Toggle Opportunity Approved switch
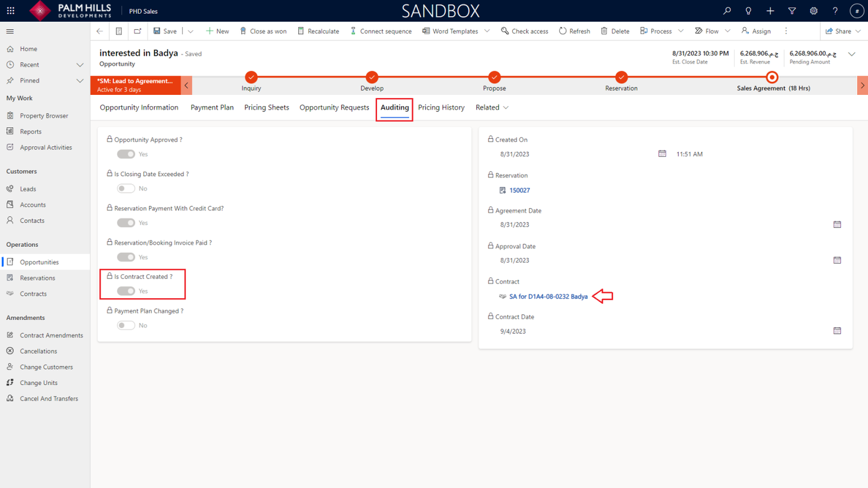 [126, 154]
